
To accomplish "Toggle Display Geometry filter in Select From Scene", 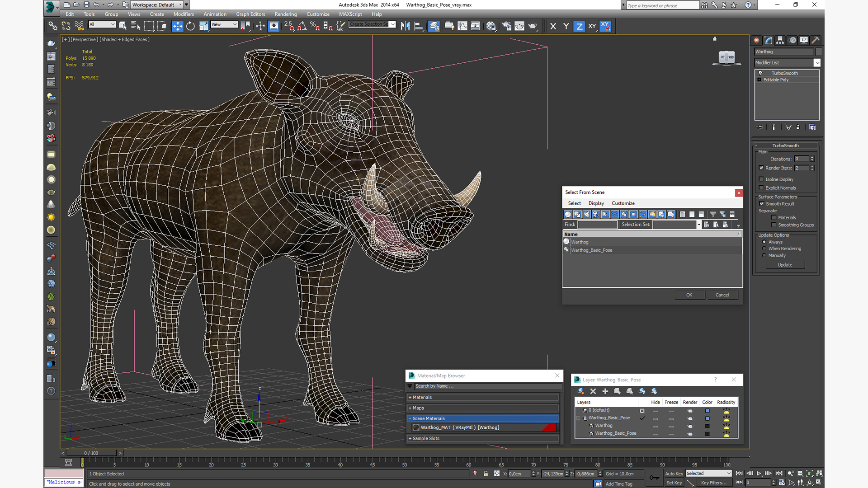I will [x=568, y=215].
